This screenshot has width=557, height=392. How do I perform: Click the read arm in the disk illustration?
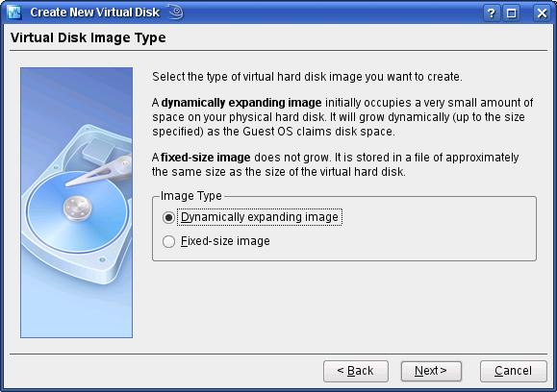(x=99, y=172)
